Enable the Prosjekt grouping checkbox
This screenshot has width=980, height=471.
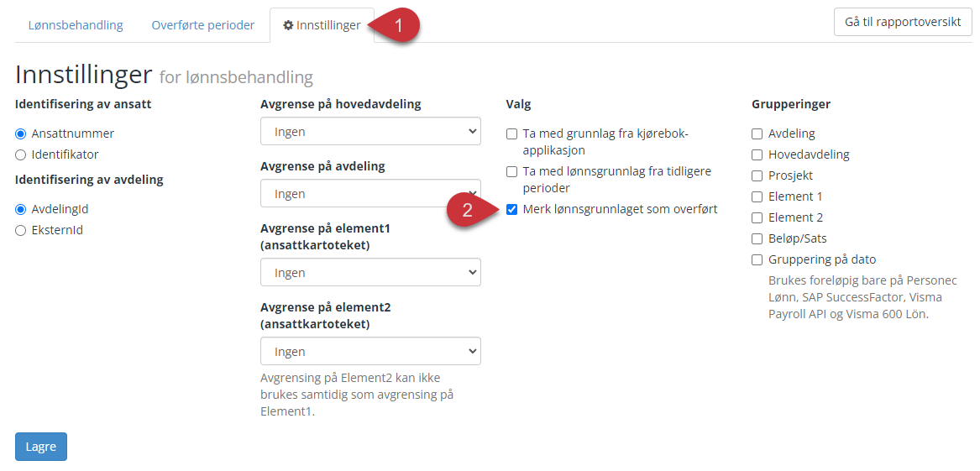click(x=757, y=175)
